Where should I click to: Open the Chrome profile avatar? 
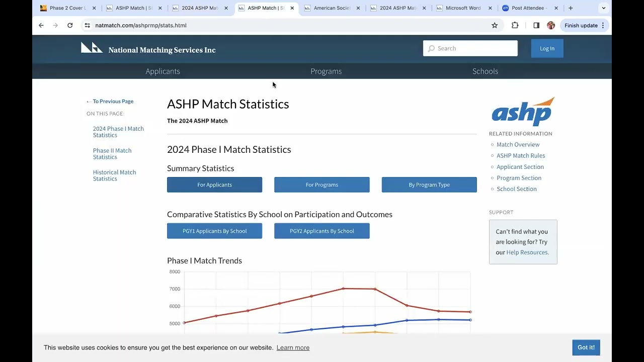click(x=551, y=25)
